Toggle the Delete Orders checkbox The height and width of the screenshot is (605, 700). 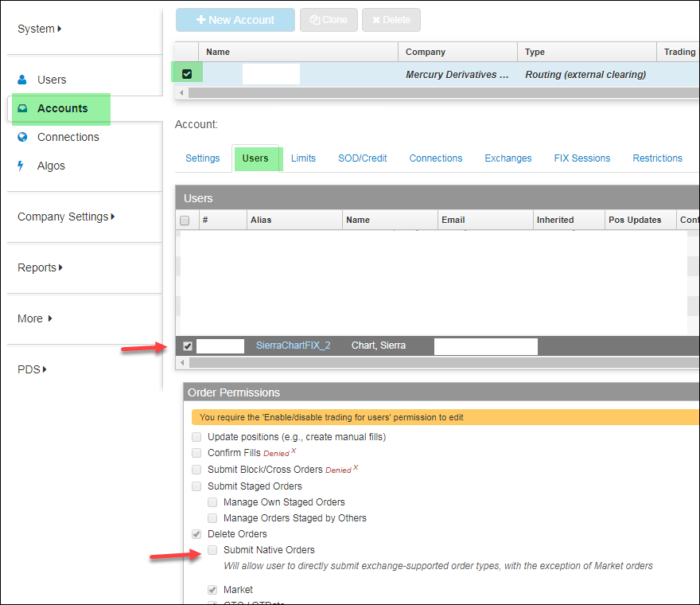(x=196, y=534)
